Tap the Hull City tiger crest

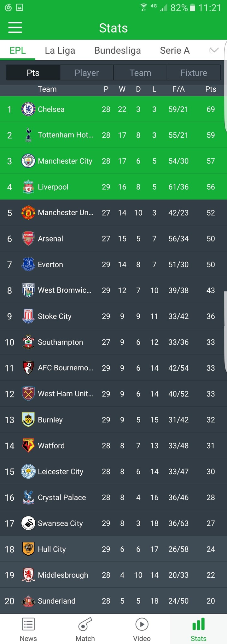tap(28, 549)
